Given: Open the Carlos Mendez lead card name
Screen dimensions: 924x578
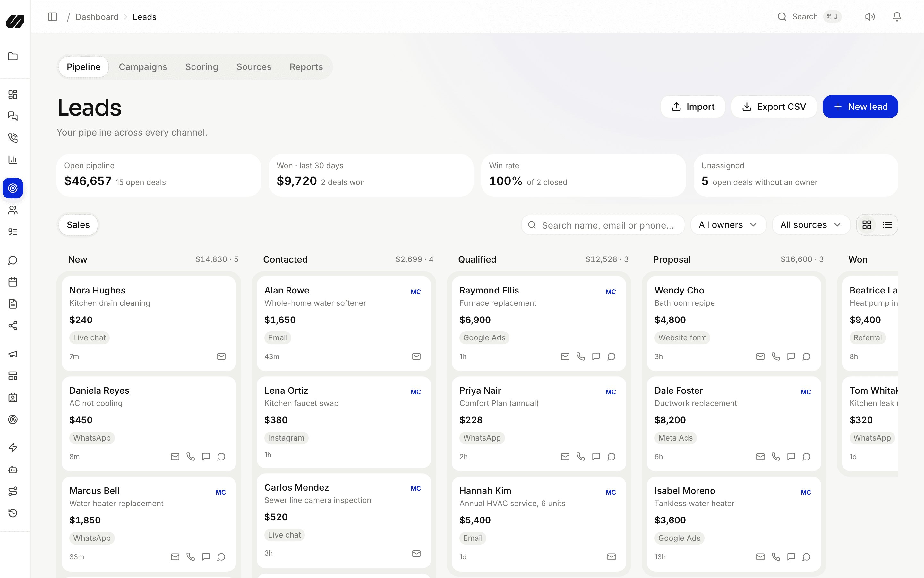Looking at the screenshot, I should point(296,487).
